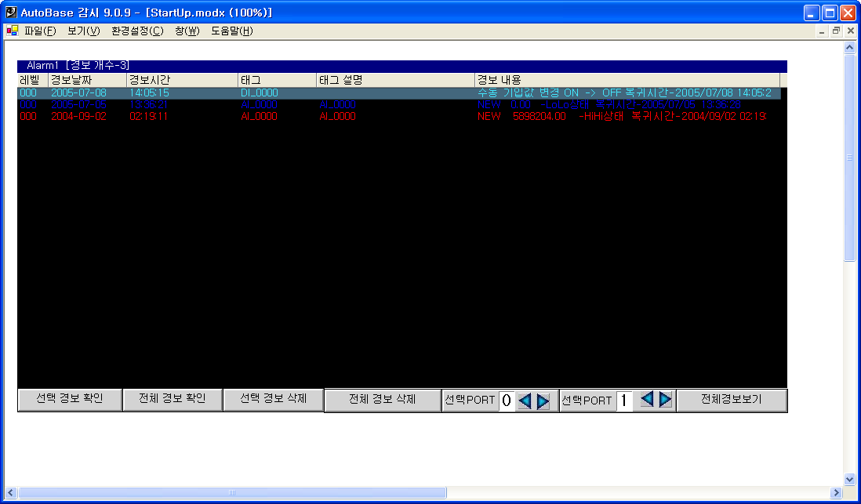Click the 02:19:11 alarm time cell

[149, 116]
